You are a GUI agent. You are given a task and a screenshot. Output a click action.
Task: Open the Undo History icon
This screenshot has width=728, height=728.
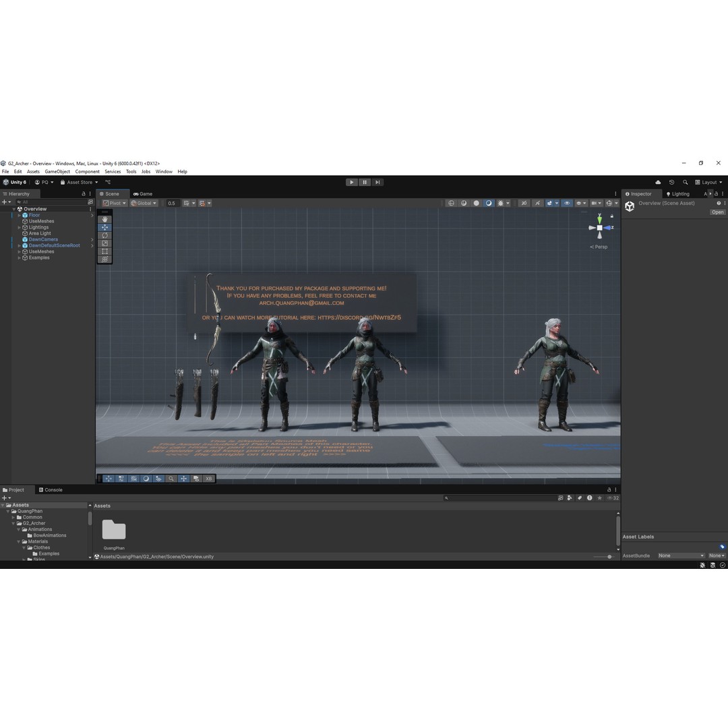(x=671, y=183)
